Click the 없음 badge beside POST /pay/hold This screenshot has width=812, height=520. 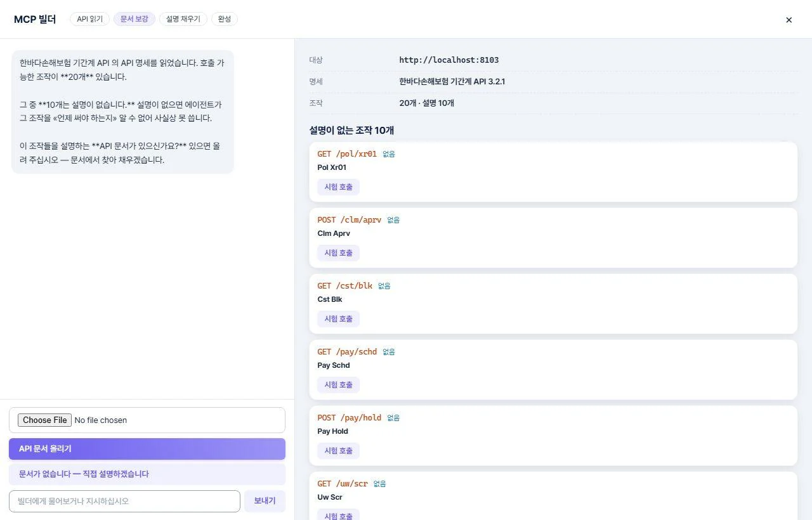click(393, 418)
